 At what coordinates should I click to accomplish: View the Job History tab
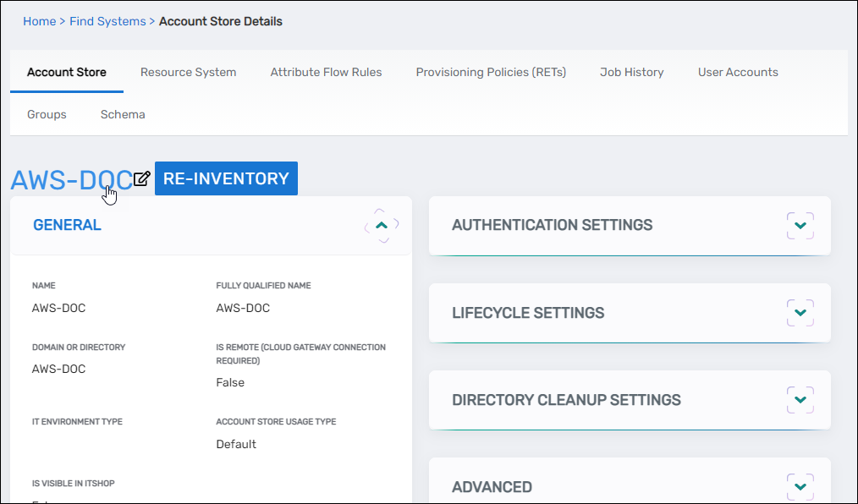click(631, 72)
